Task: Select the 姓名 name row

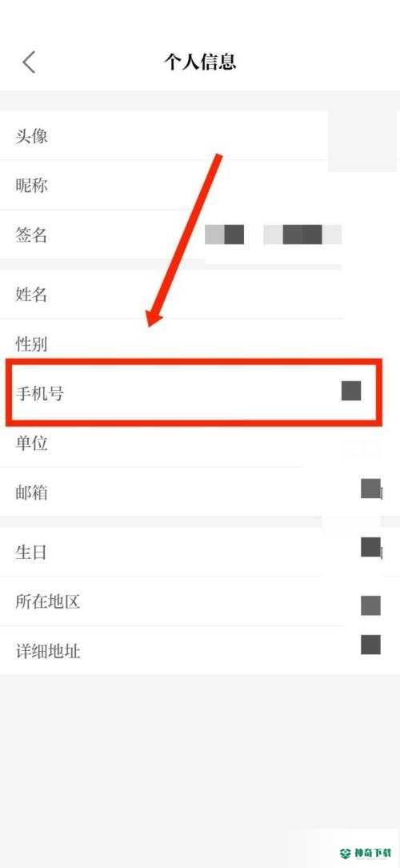Action: [x=200, y=295]
